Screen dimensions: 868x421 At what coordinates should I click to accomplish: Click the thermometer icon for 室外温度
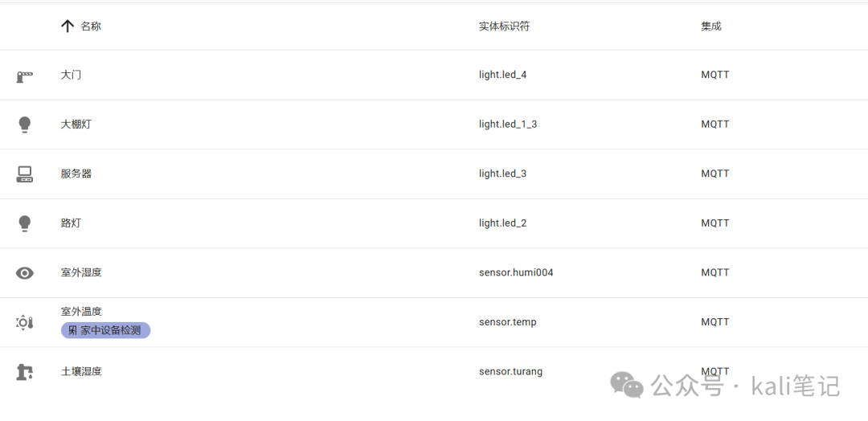coord(24,322)
